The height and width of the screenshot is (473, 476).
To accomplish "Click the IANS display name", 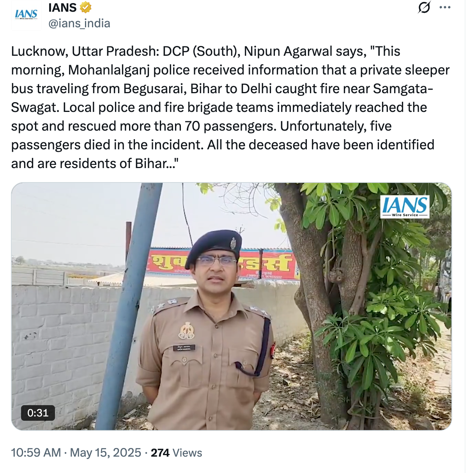I will [63, 7].
